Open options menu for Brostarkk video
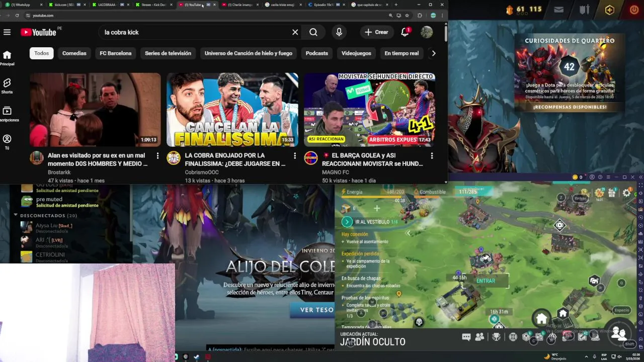The image size is (644, 362). pyautogui.click(x=157, y=156)
